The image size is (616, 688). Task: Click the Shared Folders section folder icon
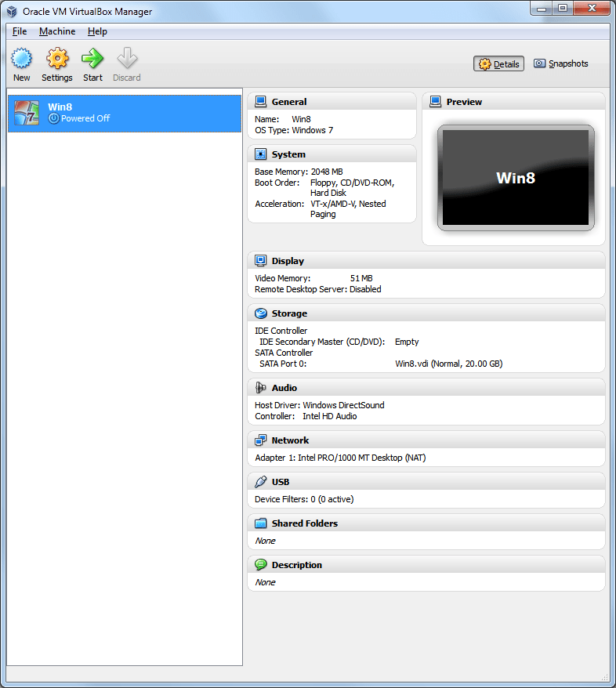261,523
